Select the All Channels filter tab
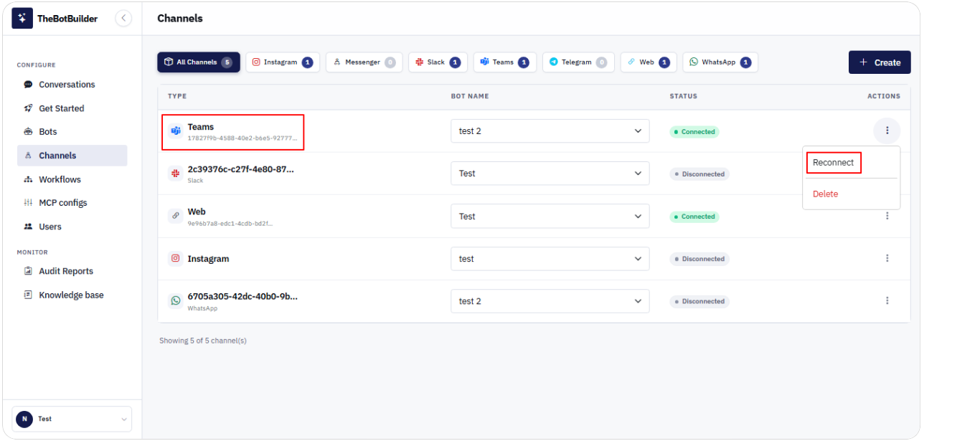The image size is (980, 441). pyautogui.click(x=199, y=62)
